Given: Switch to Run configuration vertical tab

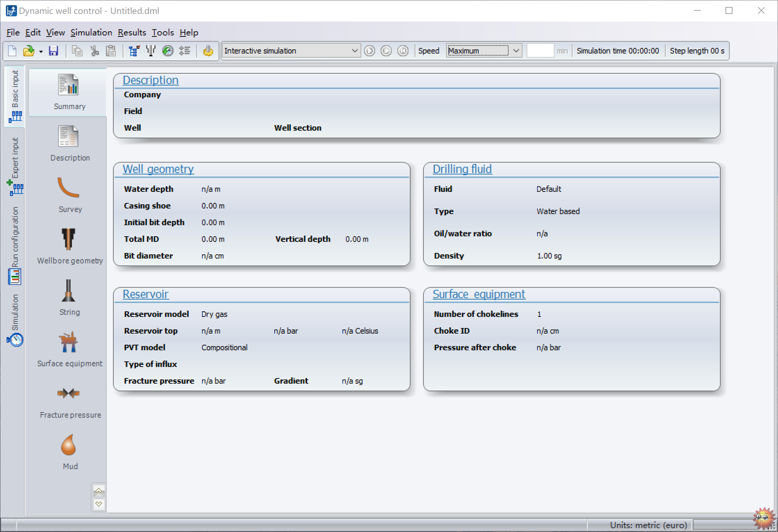Looking at the screenshot, I should 15,245.
